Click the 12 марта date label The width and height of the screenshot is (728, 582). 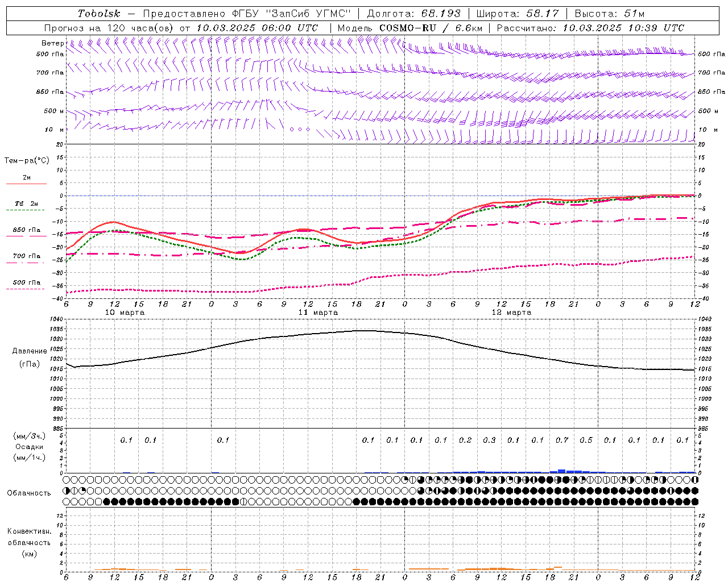point(511,313)
